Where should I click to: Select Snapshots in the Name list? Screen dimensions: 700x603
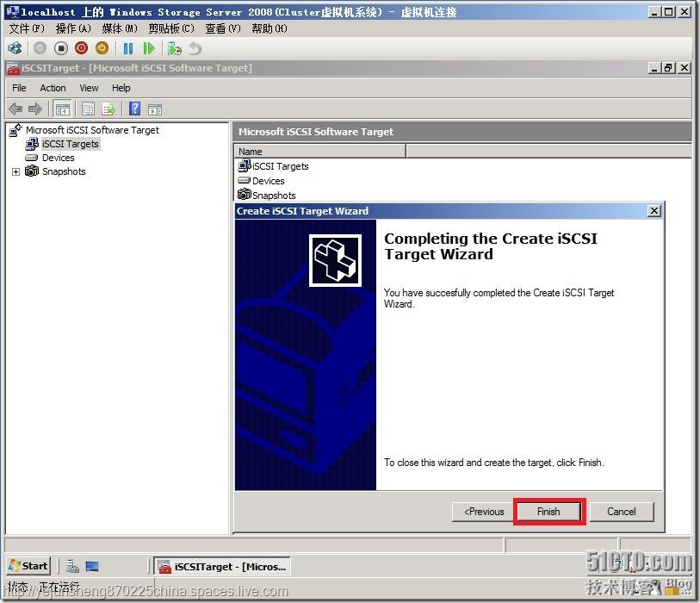point(274,196)
